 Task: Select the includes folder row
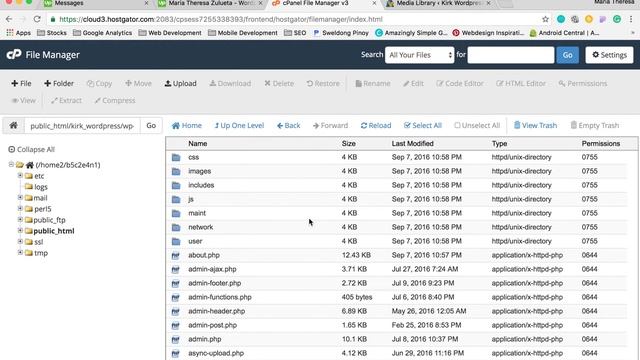397,185
